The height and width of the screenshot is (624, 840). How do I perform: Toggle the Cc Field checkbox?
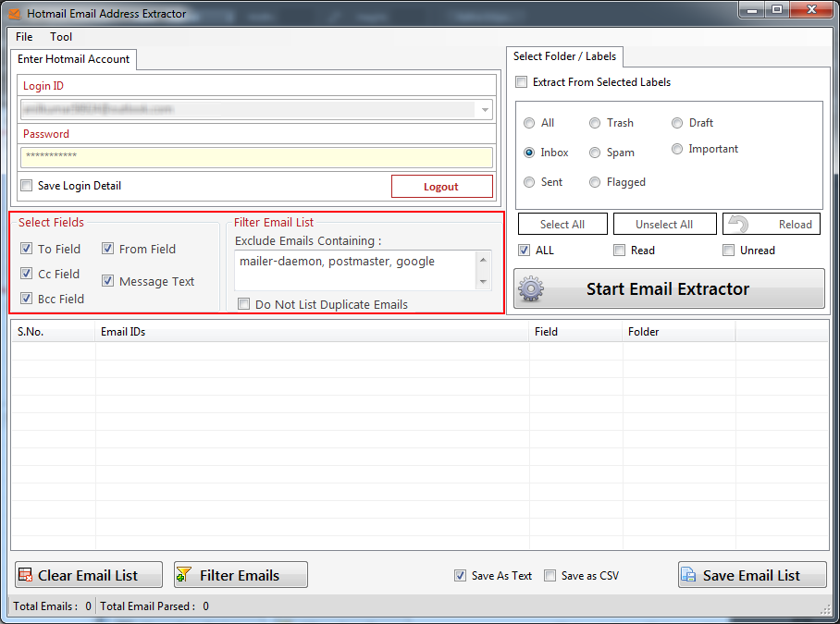tap(26, 274)
